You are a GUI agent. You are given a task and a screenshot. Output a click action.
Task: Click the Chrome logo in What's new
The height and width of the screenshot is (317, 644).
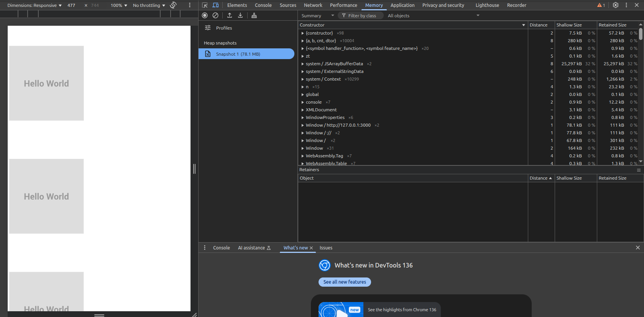[x=325, y=265]
